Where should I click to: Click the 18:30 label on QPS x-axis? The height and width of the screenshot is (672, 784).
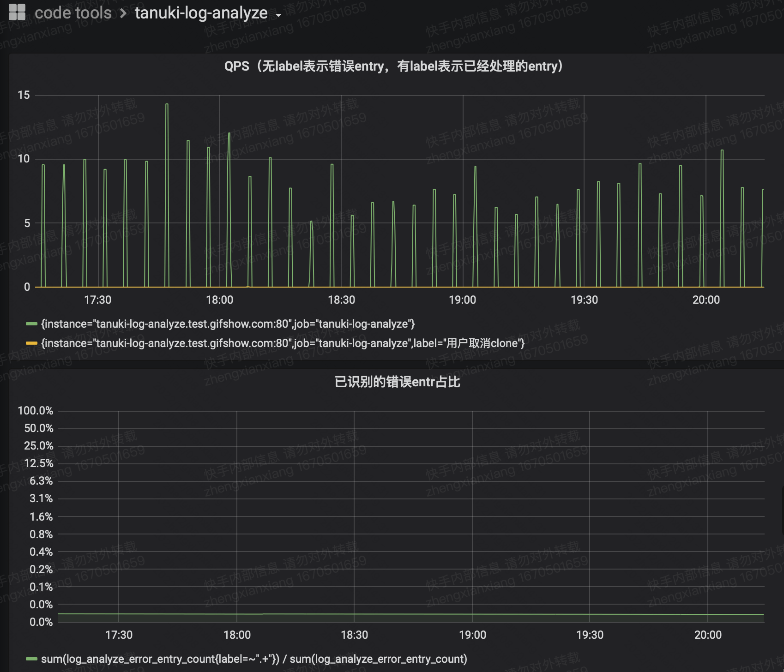(x=341, y=300)
